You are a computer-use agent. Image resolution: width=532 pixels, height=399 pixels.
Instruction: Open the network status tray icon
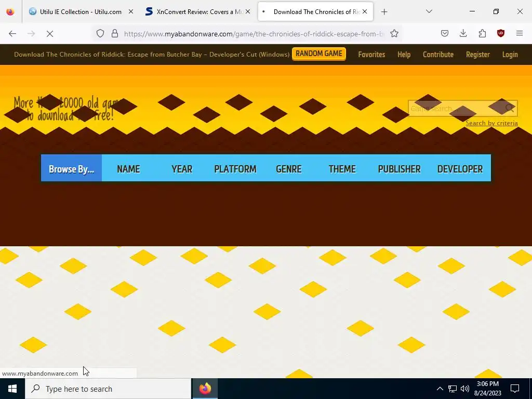(x=453, y=389)
